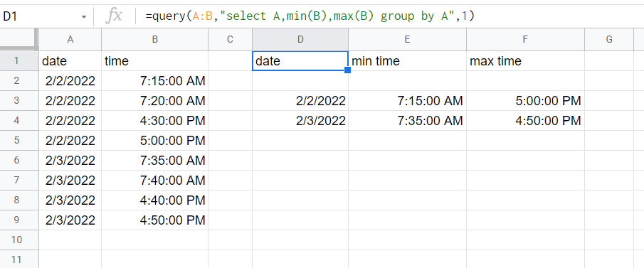
Task: Select column C header
Action: coord(230,39)
